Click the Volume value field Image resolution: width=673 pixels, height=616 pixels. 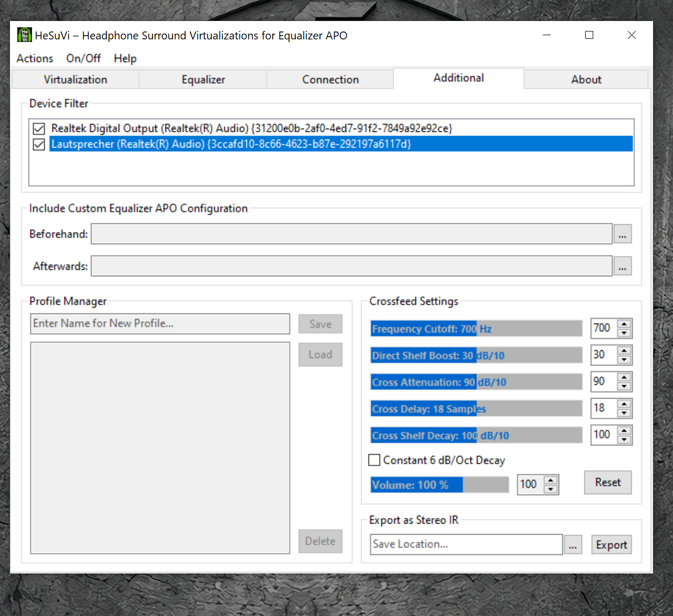click(x=531, y=484)
